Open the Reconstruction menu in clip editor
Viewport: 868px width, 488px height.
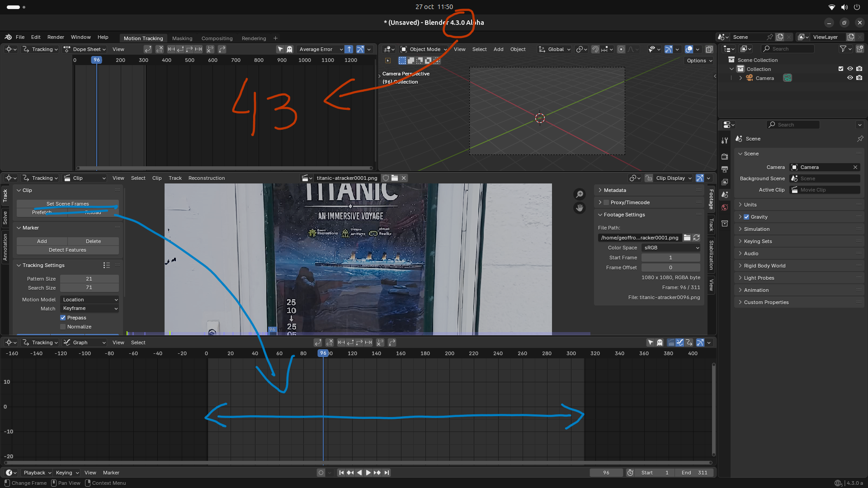[207, 178]
